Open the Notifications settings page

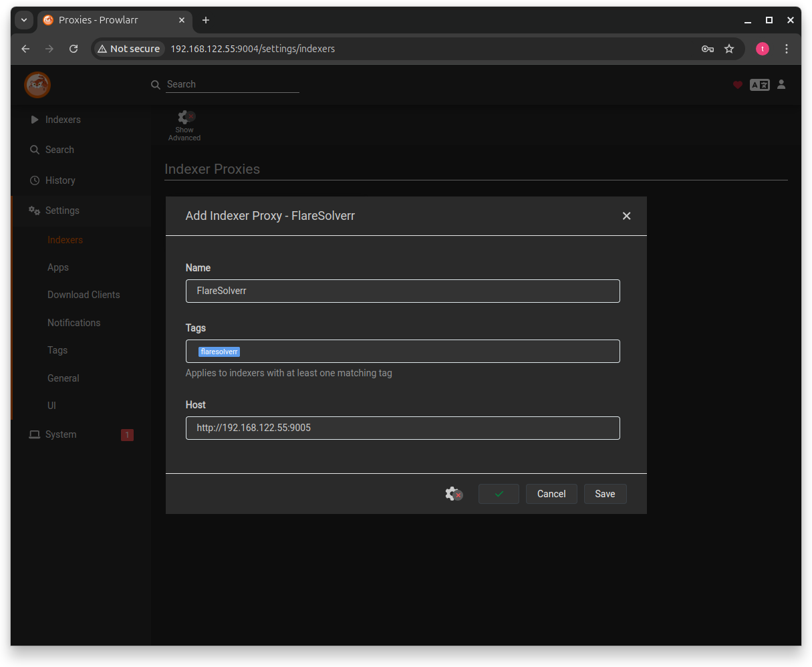74,323
